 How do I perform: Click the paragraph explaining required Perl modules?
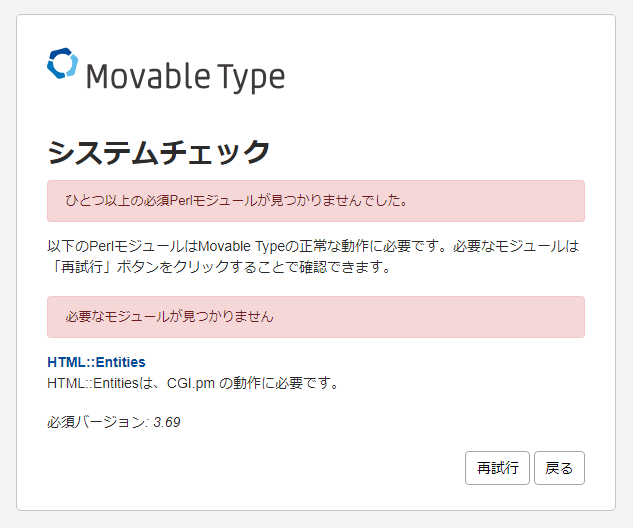(313, 256)
